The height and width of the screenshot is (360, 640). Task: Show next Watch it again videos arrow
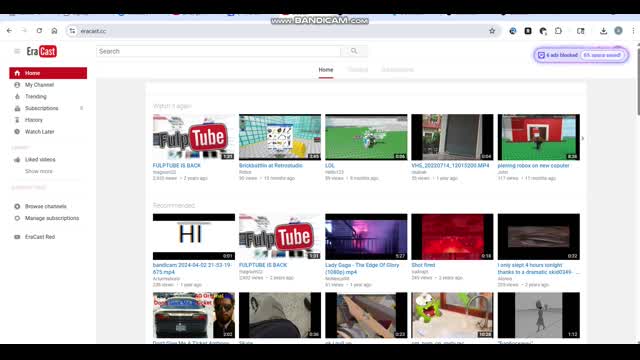pos(582,138)
